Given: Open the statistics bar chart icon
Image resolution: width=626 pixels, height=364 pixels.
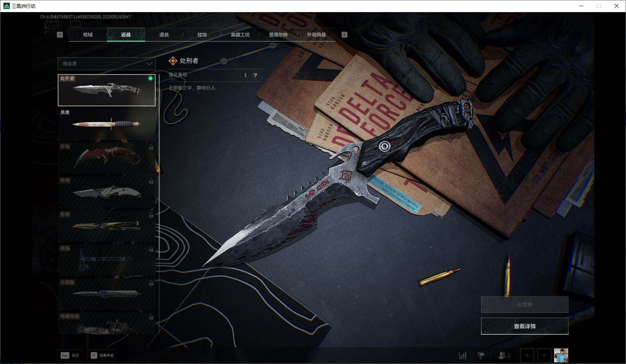Looking at the screenshot, I should click(463, 355).
